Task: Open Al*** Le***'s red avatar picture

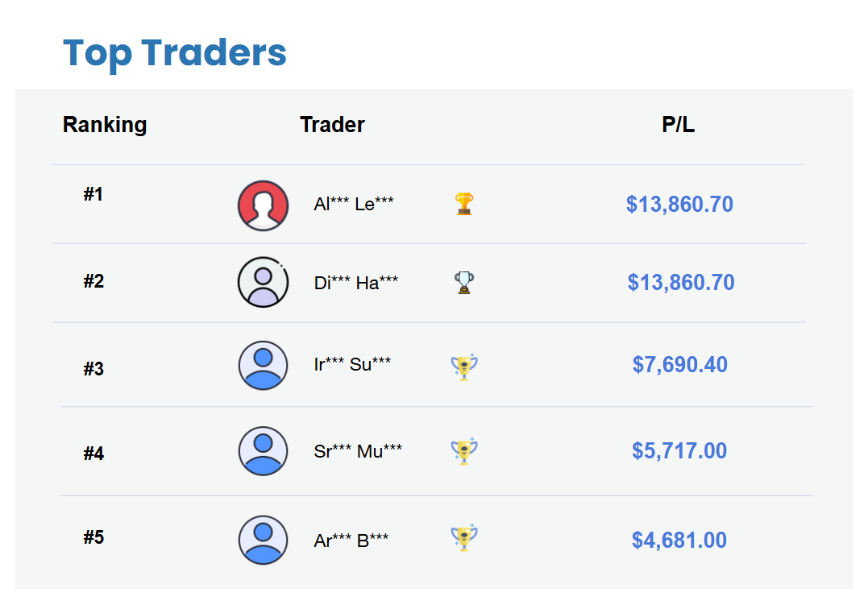Action: pos(263,205)
